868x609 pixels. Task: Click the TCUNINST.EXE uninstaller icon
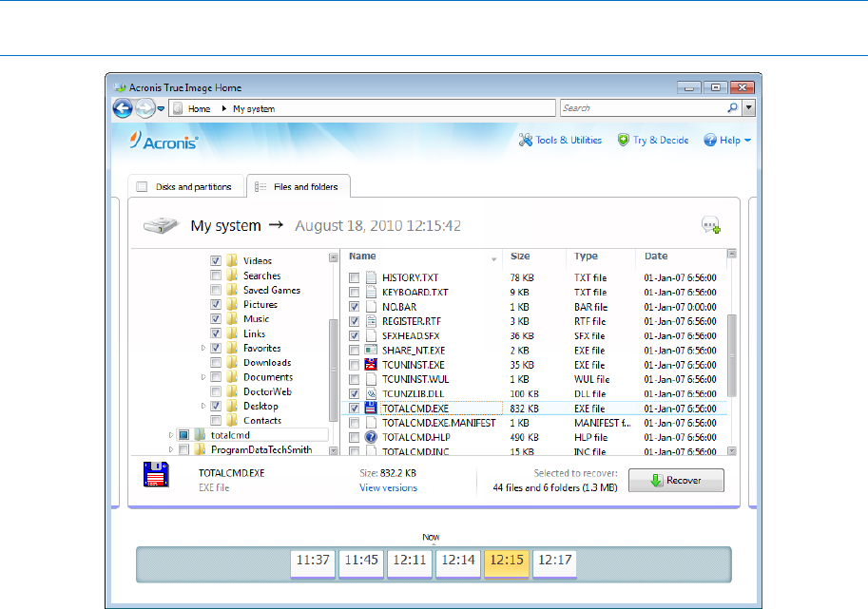[x=371, y=365]
